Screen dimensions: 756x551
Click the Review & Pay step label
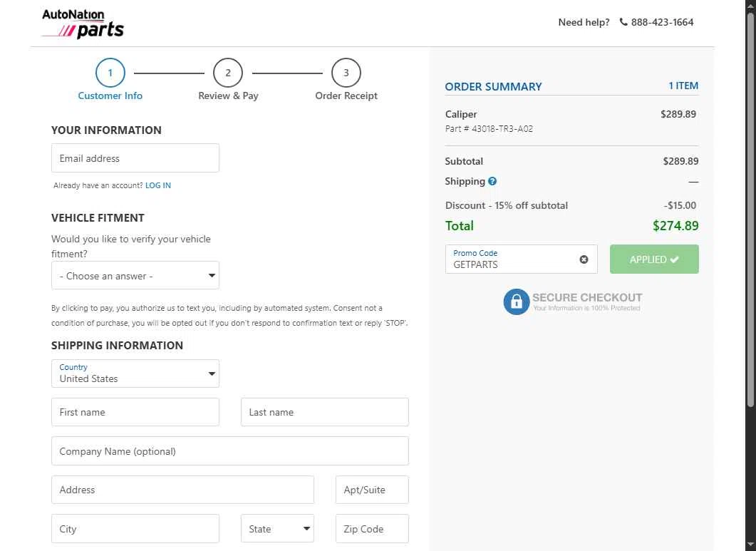point(228,96)
